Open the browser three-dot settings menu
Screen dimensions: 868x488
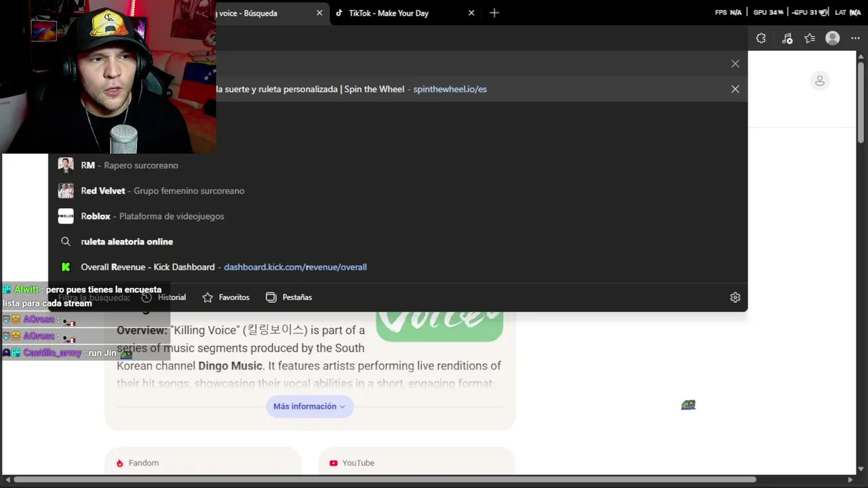pyautogui.click(x=855, y=39)
